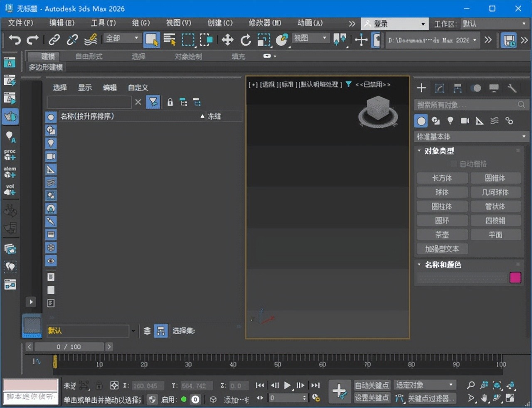Click the Play Animation button
Screen dimensions: 532x408
point(287,386)
